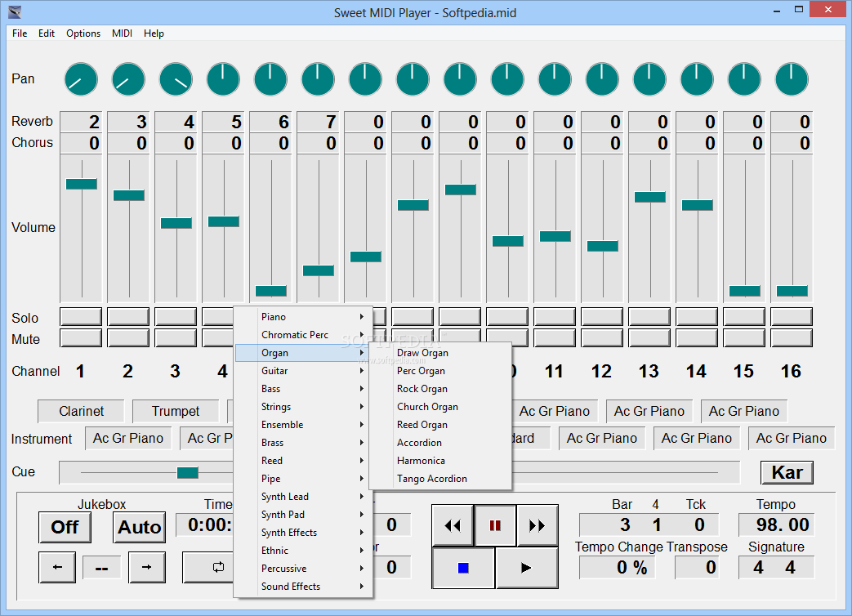Click the Tempo value field 98.00

pos(777,524)
